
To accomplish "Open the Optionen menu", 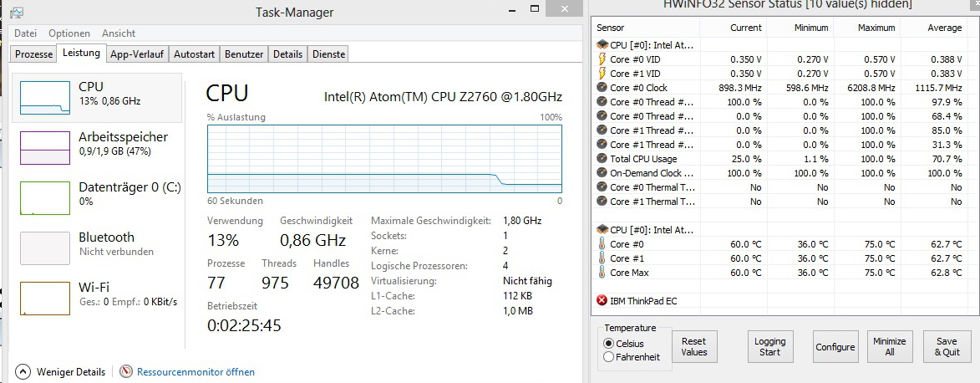I will point(69,33).
